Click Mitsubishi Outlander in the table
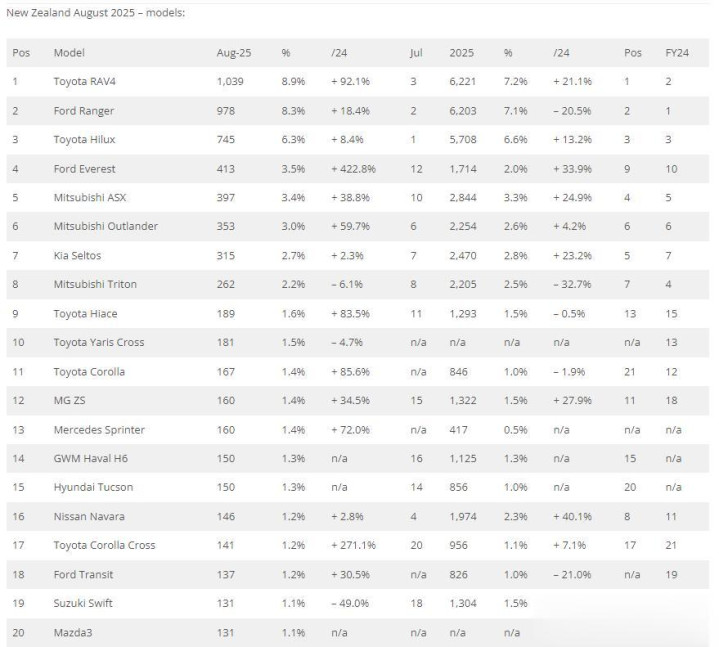Viewport: 719px width, 647px height. tap(105, 226)
